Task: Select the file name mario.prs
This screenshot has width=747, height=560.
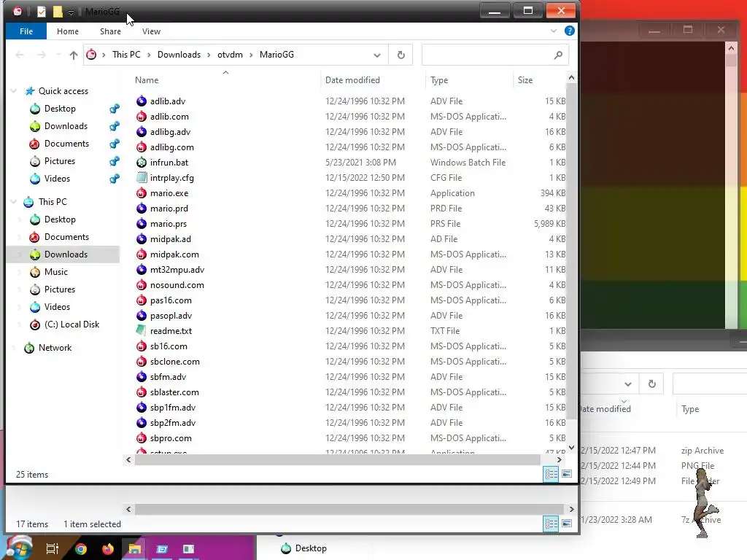Action: click(169, 224)
